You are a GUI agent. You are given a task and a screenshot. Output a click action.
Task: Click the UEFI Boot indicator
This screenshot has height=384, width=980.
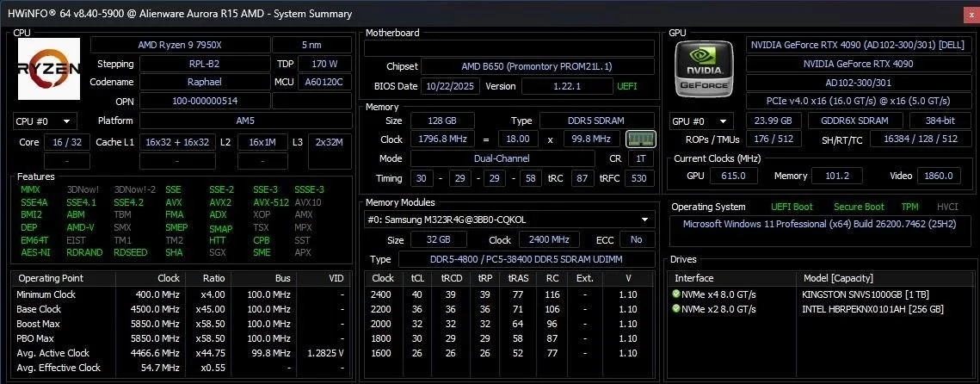click(x=792, y=207)
